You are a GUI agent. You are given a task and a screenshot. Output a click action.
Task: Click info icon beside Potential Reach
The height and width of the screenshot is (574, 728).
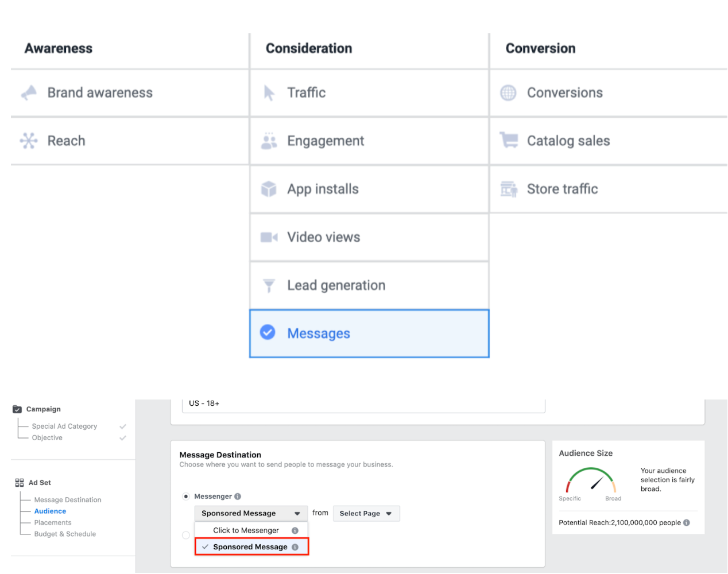pyautogui.click(x=687, y=522)
